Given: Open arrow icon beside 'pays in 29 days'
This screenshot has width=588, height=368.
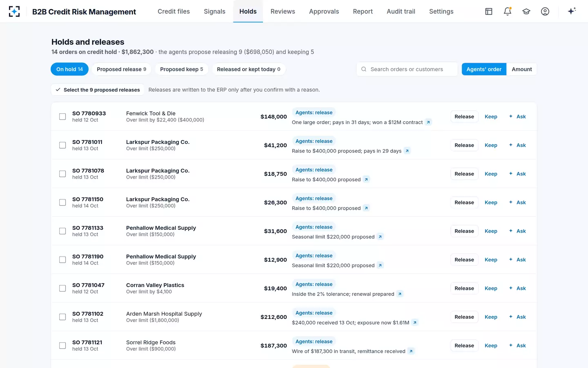Looking at the screenshot, I should tap(407, 151).
